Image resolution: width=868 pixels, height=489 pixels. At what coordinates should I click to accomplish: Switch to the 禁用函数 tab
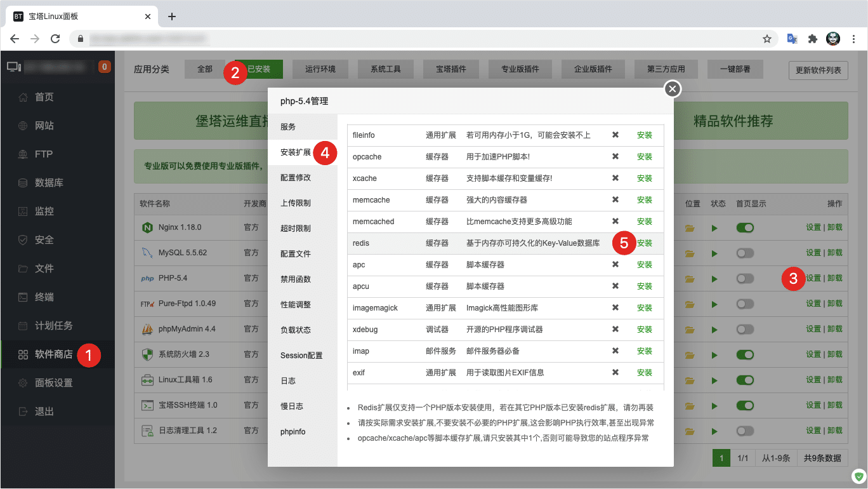click(303, 279)
